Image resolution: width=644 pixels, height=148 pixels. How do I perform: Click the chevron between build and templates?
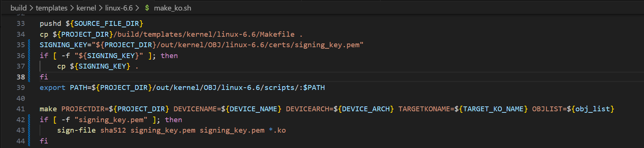tap(31, 8)
